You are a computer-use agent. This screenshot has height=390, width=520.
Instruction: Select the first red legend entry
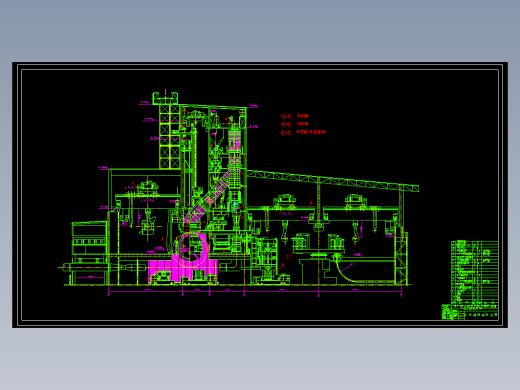(x=295, y=116)
